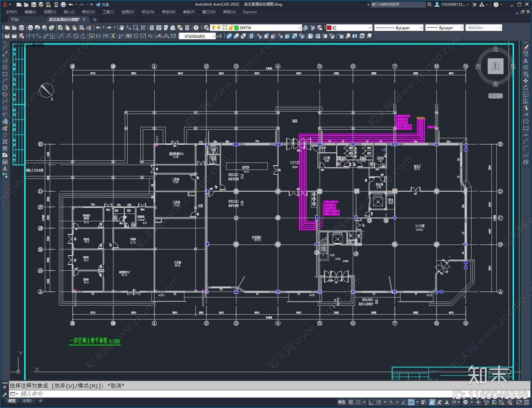Screen dimensions: 532x408
Task: Toggle polar tracking in status bar
Action: pos(379,402)
